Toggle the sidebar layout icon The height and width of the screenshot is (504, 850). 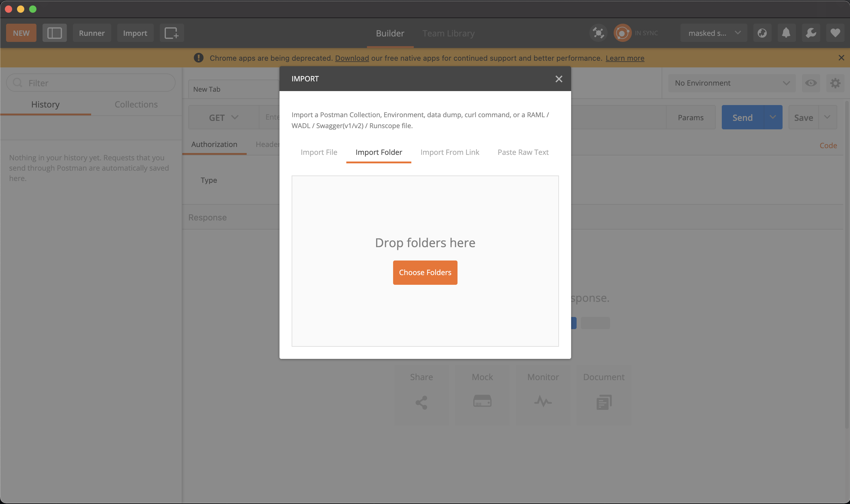click(54, 33)
